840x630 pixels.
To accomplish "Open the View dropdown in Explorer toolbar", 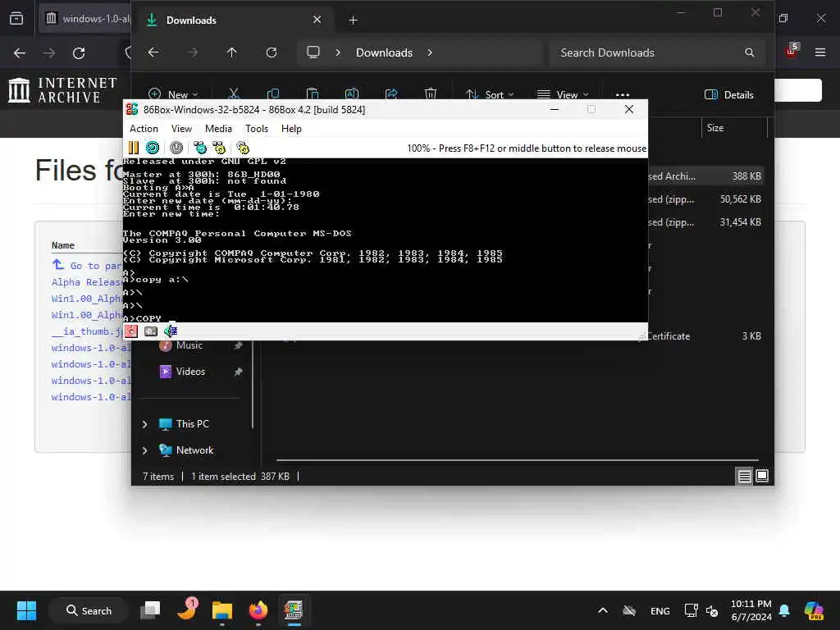I will click(563, 94).
